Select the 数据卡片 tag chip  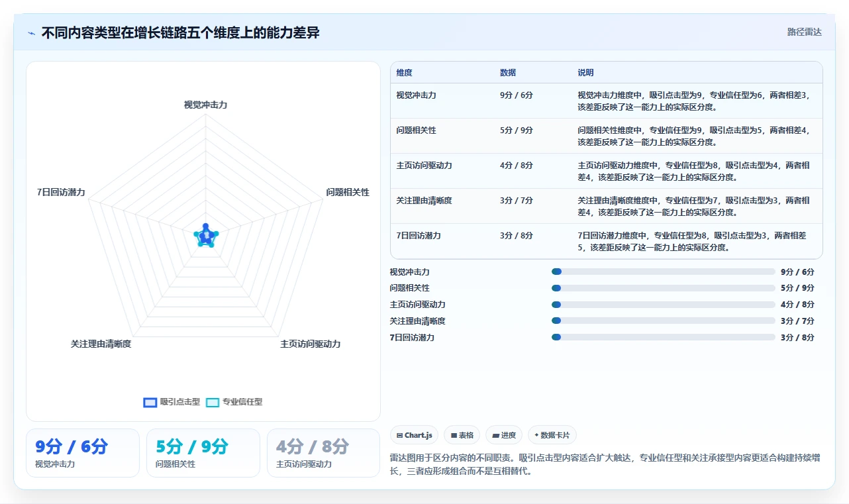(x=552, y=435)
